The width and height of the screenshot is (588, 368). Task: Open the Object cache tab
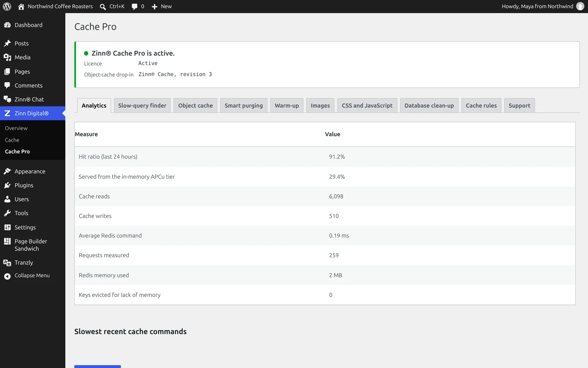[196, 106]
